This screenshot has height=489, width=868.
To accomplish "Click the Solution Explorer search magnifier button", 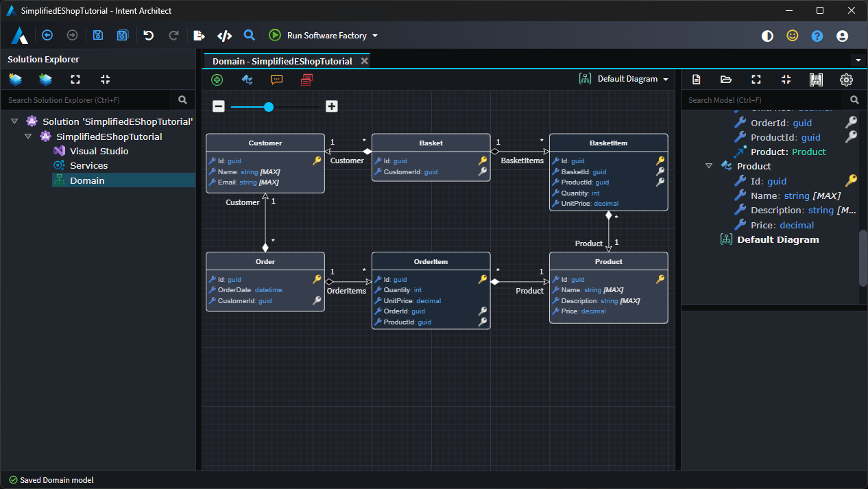I will (182, 99).
